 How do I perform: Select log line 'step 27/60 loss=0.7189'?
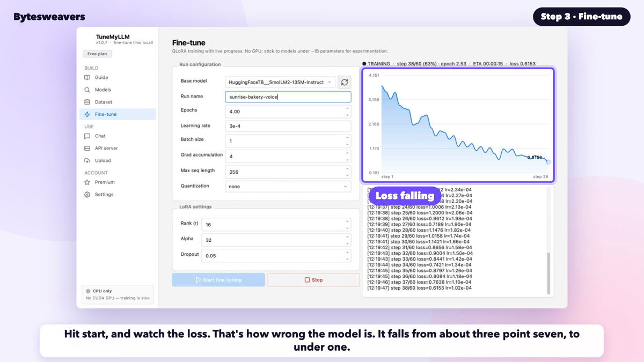click(419, 224)
